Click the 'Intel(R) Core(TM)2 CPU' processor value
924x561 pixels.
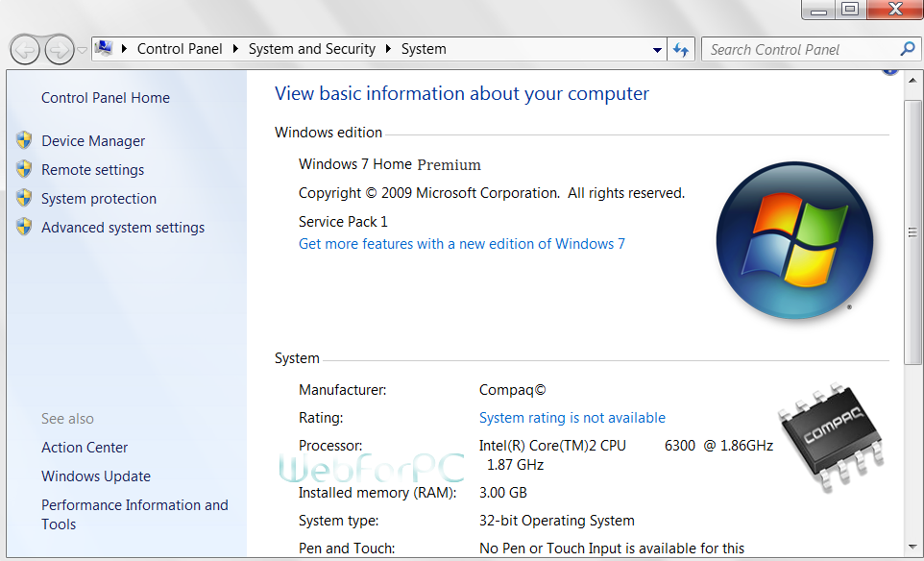(x=552, y=446)
